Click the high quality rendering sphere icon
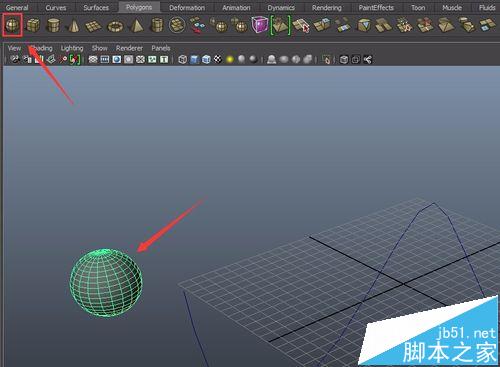This screenshot has width=500, height=367. tap(254, 59)
